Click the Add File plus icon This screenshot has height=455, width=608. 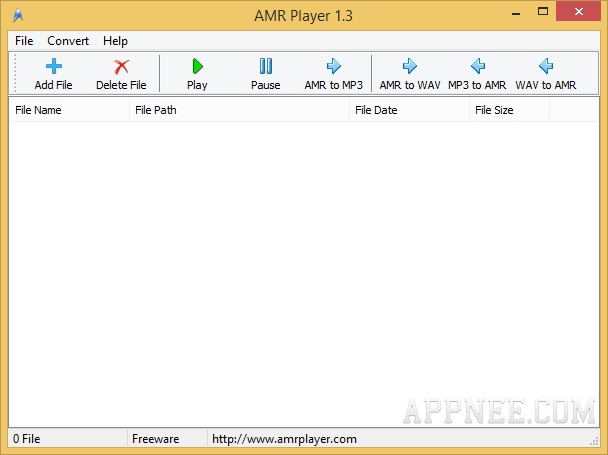(54, 66)
